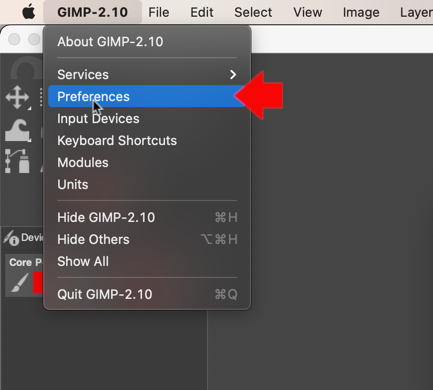Select the Warp Transform tool icon
The width and height of the screenshot is (433, 390).
coord(17,130)
